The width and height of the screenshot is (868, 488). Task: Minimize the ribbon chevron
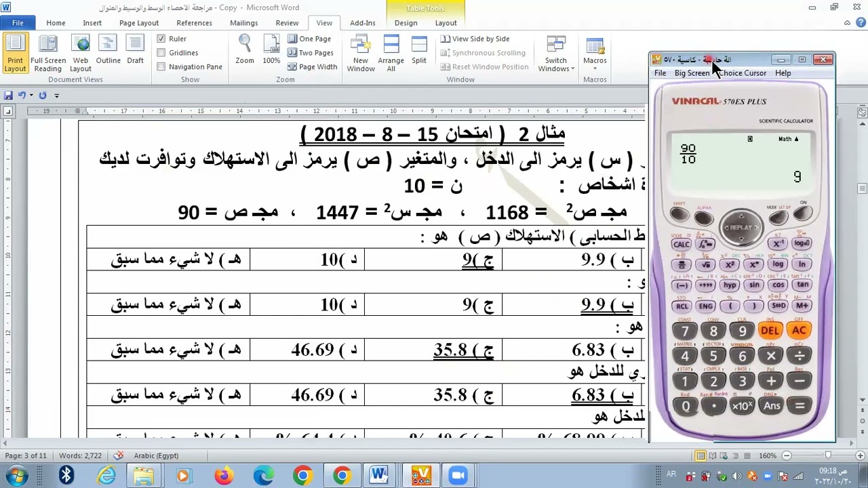coord(847,23)
